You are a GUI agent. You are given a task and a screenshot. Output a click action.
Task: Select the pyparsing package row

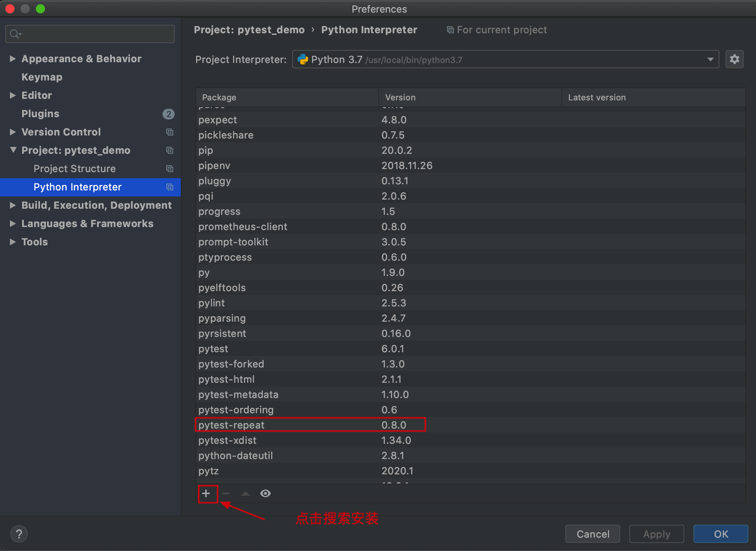tap(471, 318)
